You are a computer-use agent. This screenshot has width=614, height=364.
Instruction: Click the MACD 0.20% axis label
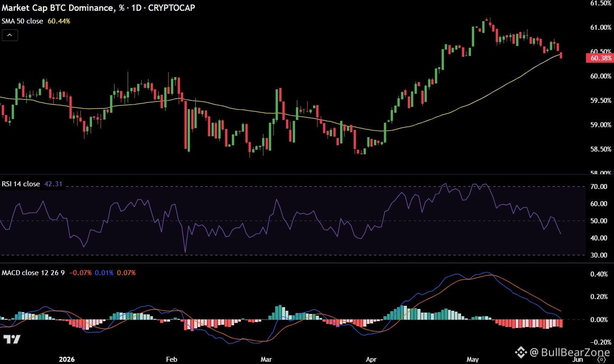coord(599,296)
